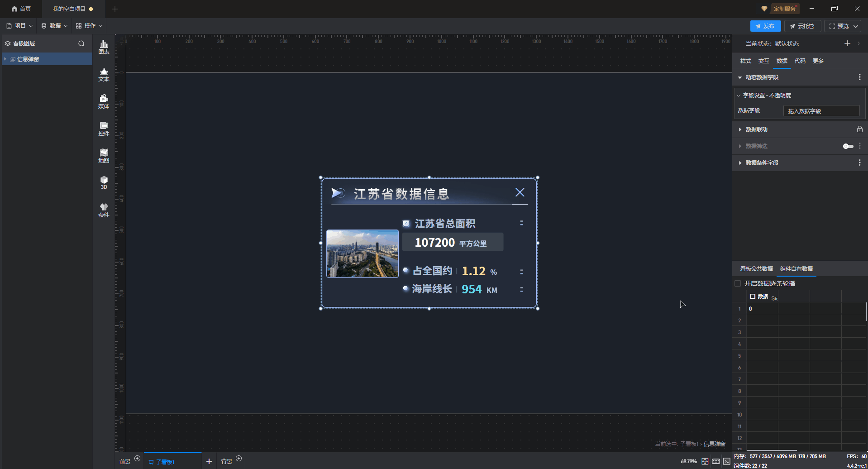
Task: Click the 发布 publish button
Action: pyautogui.click(x=765, y=26)
